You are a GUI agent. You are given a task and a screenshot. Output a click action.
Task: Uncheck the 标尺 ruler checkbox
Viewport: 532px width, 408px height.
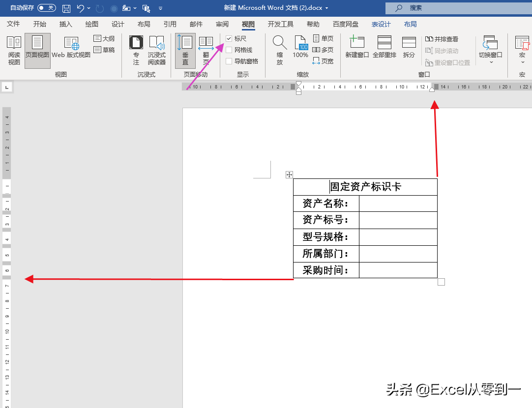pyautogui.click(x=229, y=39)
